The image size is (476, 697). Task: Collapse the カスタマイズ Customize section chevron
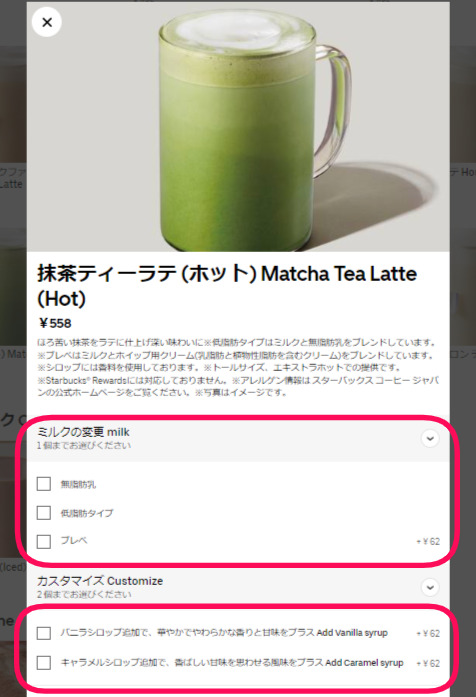tap(430, 587)
